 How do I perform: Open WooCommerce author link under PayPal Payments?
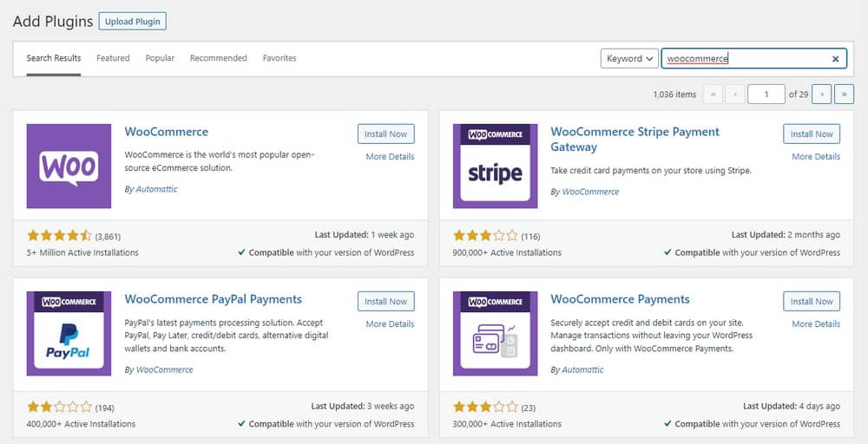(164, 370)
